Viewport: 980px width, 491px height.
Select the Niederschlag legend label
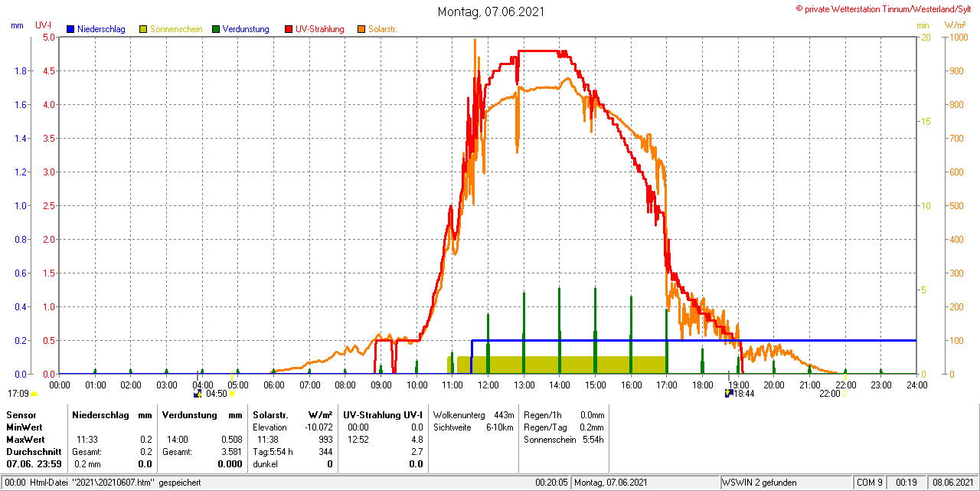tap(101, 29)
